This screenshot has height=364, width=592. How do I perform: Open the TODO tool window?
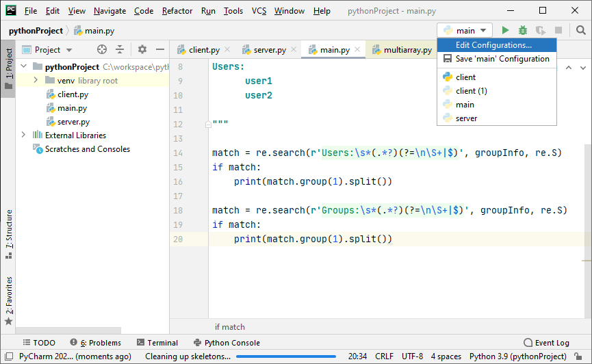pyautogui.click(x=39, y=343)
